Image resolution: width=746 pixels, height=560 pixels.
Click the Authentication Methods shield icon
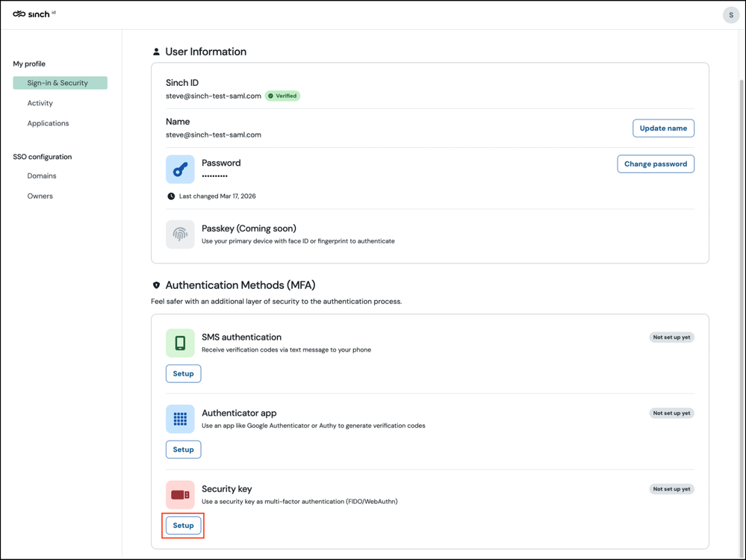[156, 285]
